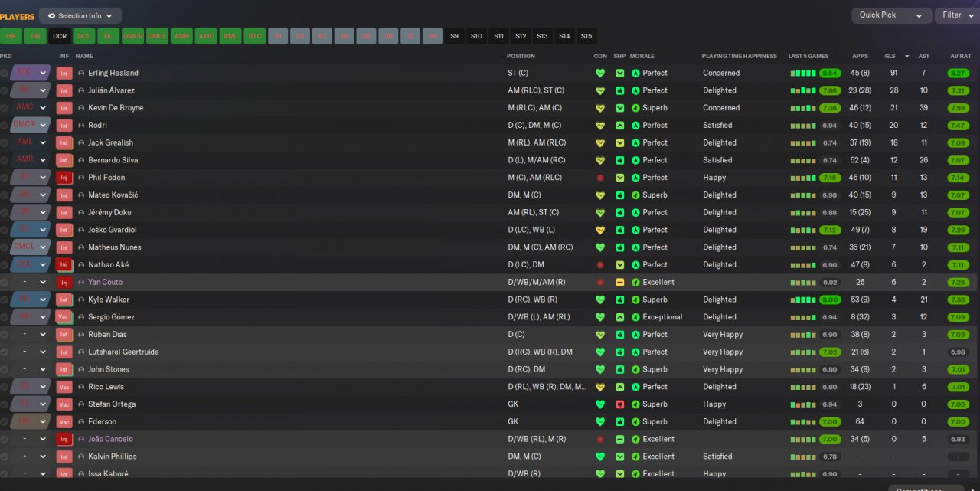Sort by the GLS column header
The height and width of the screenshot is (491, 980).
pos(890,56)
